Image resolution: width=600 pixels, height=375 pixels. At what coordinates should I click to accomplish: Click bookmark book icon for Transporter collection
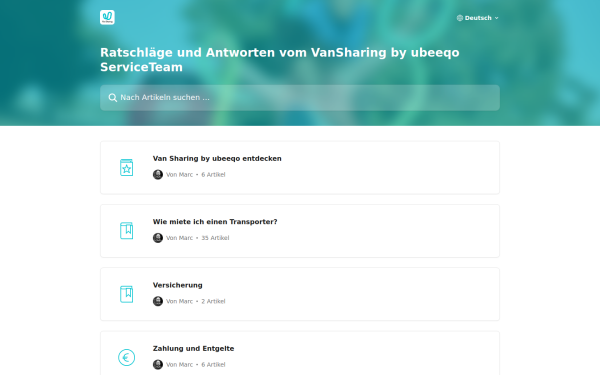point(127,231)
